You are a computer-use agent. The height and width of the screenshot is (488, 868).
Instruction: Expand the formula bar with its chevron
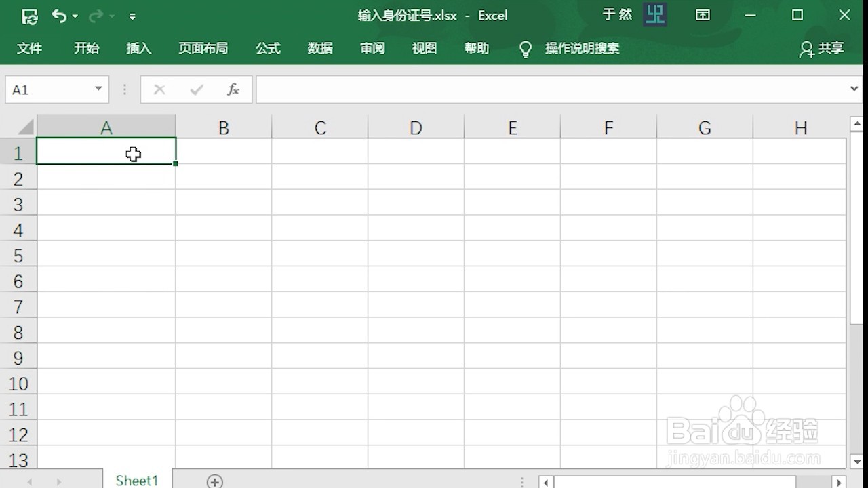coord(854,89)
